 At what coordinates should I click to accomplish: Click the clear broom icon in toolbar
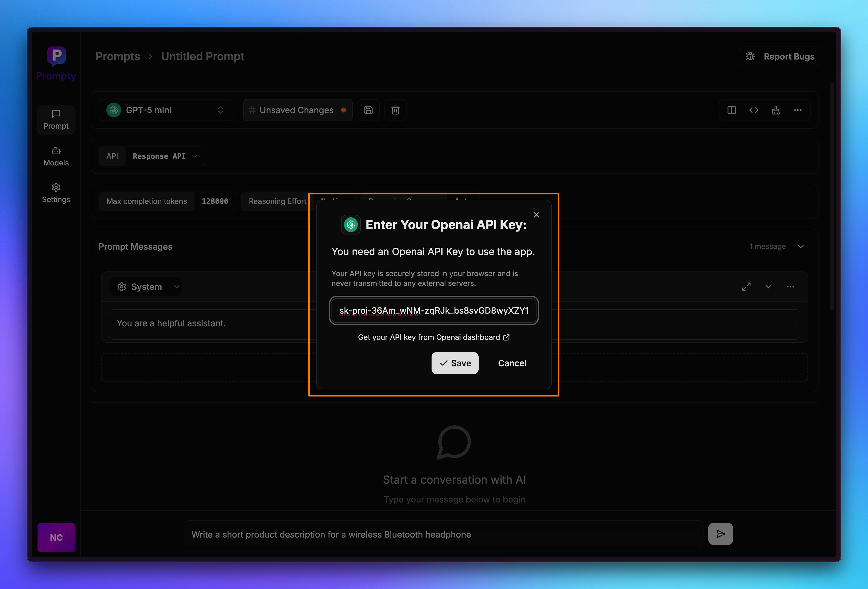tap(775, 110)
